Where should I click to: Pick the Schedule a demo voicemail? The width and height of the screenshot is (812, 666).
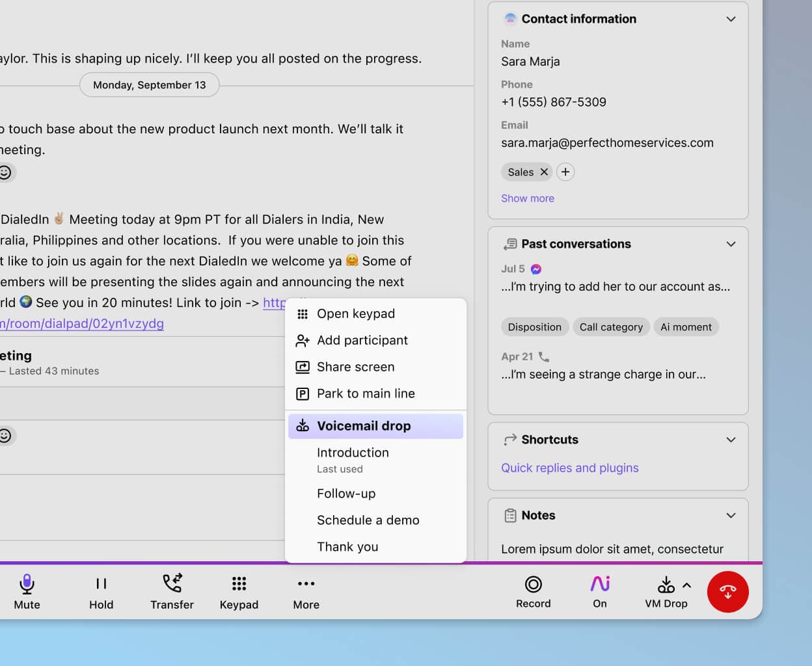(x=368, y=520)
